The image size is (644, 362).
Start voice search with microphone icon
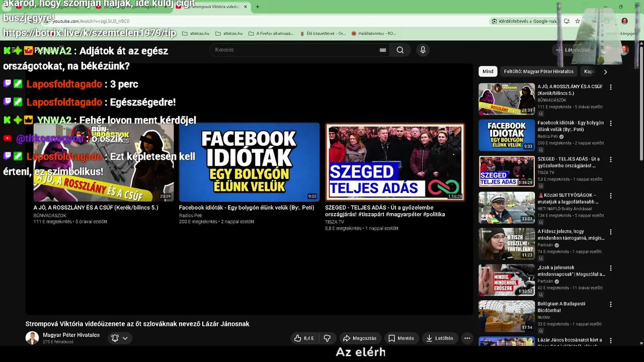[x=423, y=50]
